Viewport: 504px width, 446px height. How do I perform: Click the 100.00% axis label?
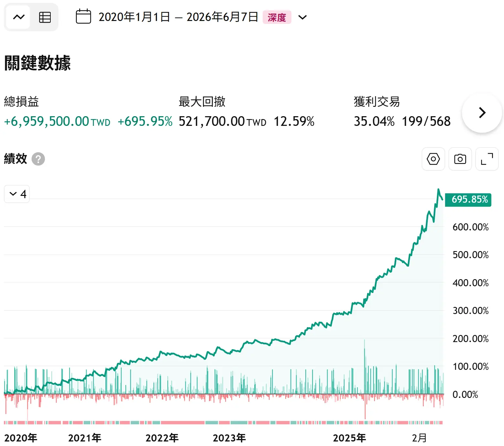coord(470,367)
